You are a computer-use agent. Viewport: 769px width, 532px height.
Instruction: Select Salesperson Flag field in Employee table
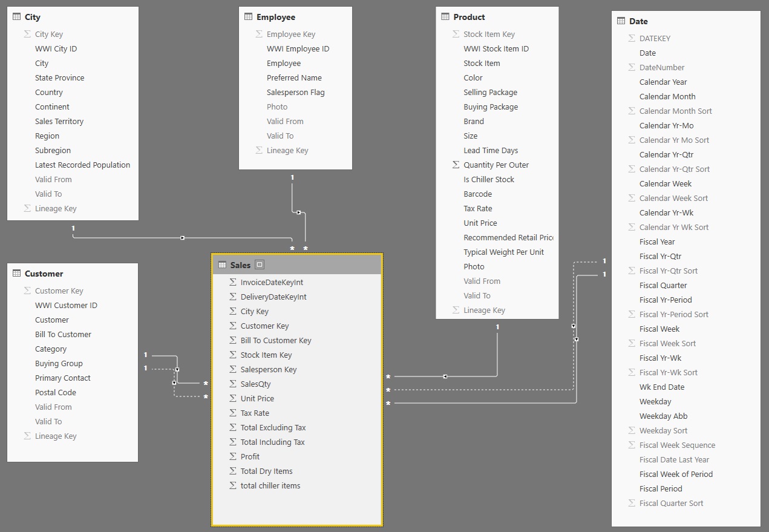click(x=295, y=92)
